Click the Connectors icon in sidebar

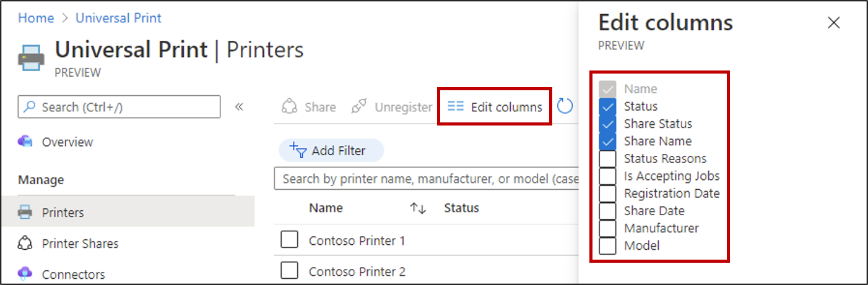(25, 274)
